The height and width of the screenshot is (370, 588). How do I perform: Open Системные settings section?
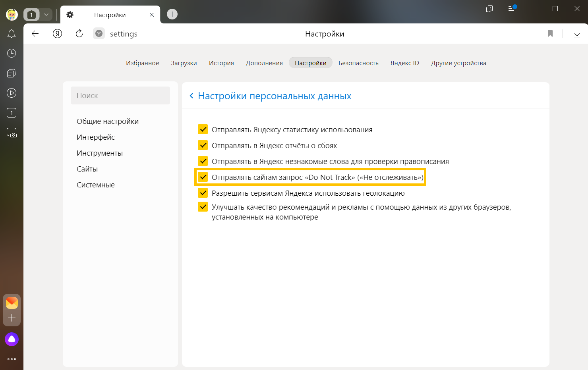[x=96, y=185]
